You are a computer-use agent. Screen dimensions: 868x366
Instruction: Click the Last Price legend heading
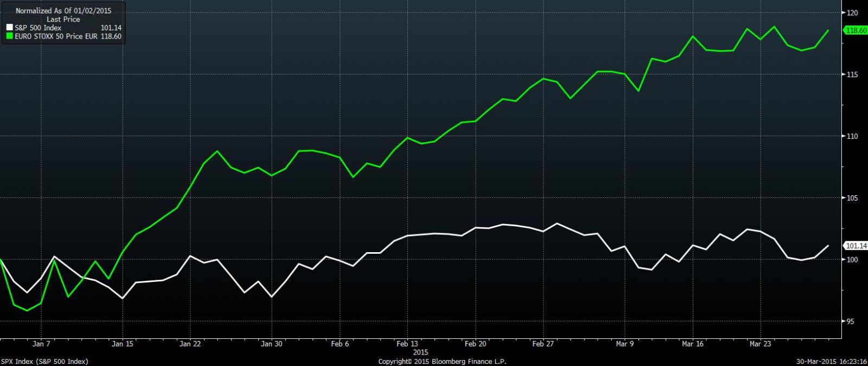63,19
